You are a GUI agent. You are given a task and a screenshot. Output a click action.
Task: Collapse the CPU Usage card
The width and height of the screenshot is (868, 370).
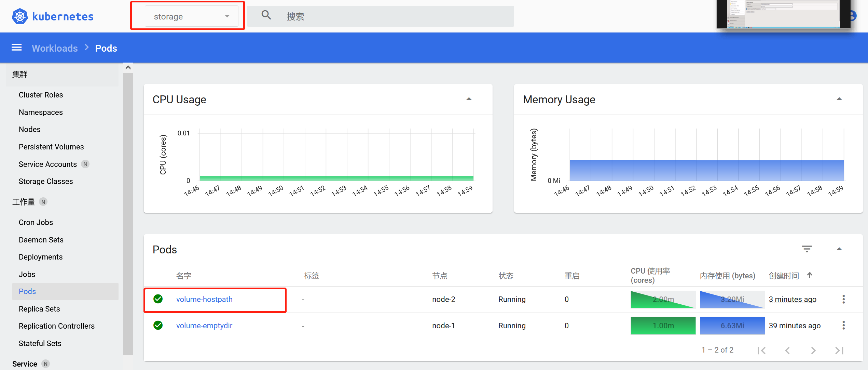coord(469,99)
